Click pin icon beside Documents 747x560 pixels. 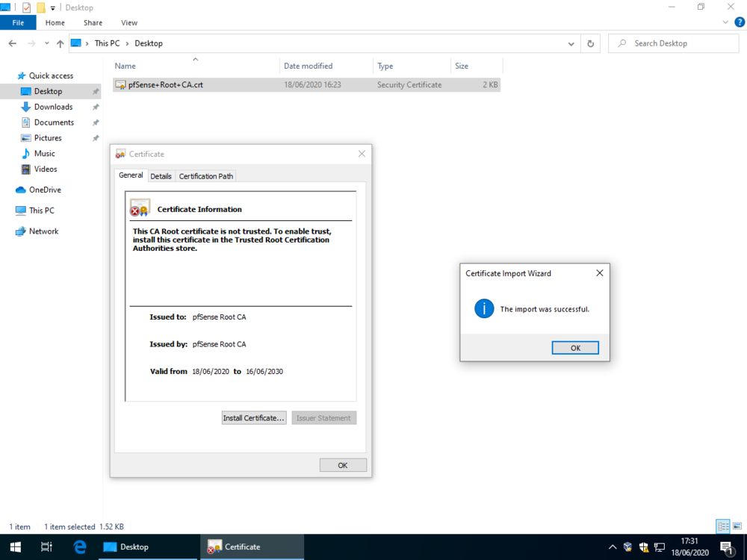tap(96, 122)
